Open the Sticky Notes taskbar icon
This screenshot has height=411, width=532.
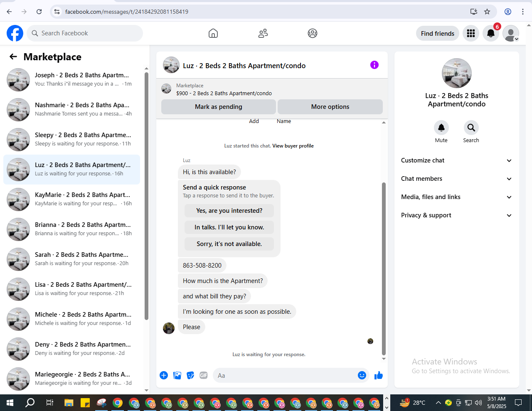click(85, 402)
